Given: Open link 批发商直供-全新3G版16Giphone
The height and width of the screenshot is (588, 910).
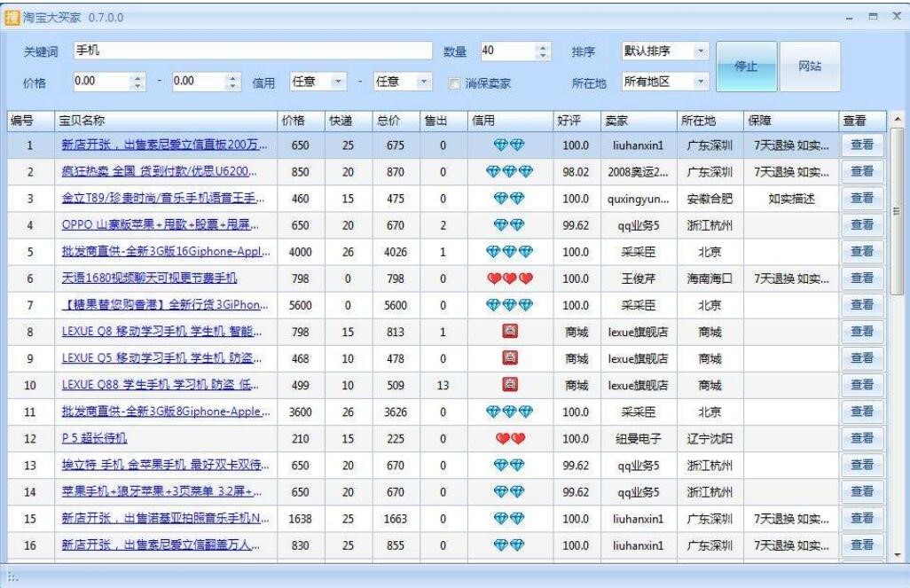Looking at the screenshot, I should click(x=166, y=252).
